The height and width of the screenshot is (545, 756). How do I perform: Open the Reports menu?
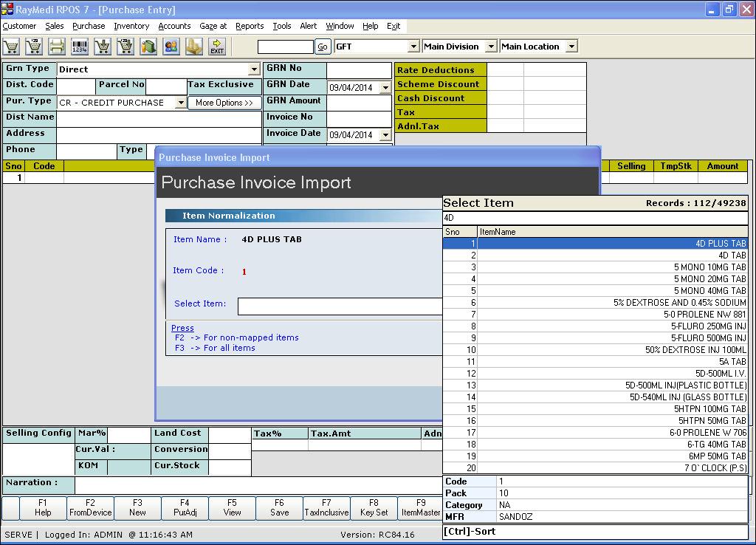(x=250, y=26)
